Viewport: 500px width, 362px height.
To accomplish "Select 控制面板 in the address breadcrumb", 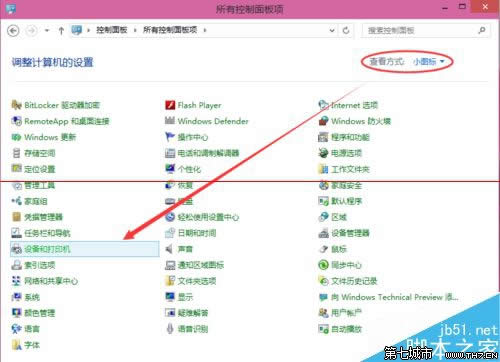I will pyautogui.click(x=112, y=30).
